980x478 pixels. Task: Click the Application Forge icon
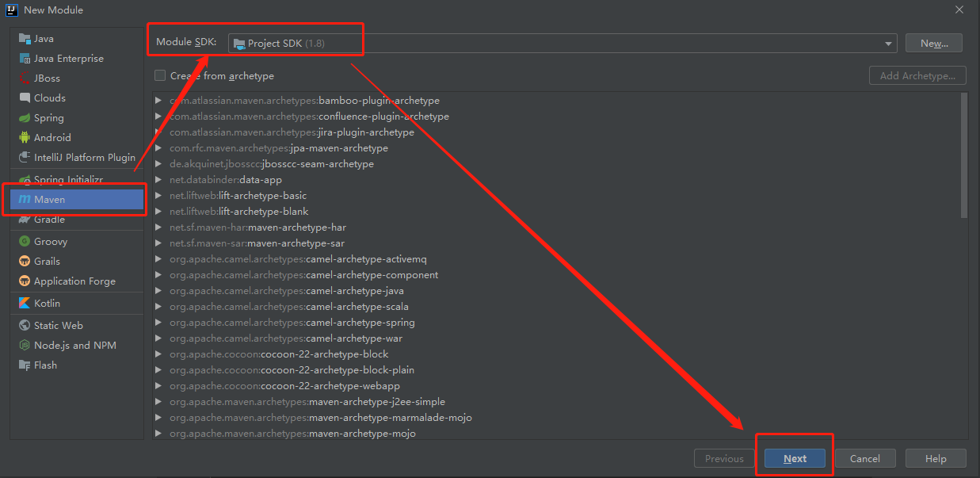(x=25, y=281)
